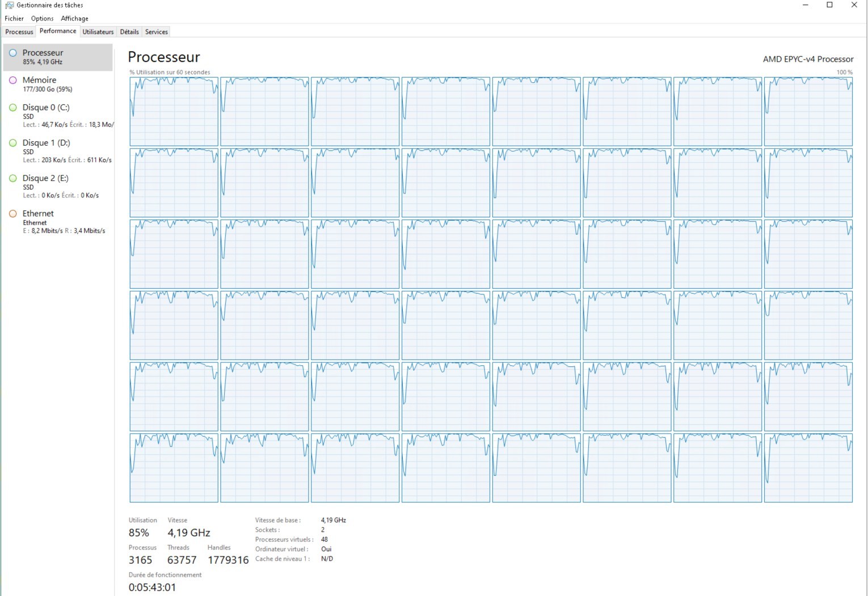
Task: Click the 100 % graph scale label
Action: pyautogui.click(x=845, y=72)
